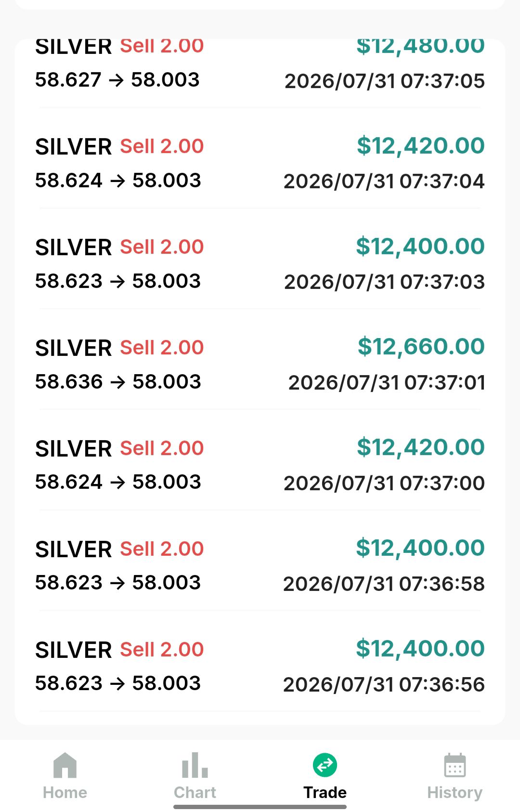Select the History tab label
The height and width of the screenshot is (812, 520).
tap(455, 792)
